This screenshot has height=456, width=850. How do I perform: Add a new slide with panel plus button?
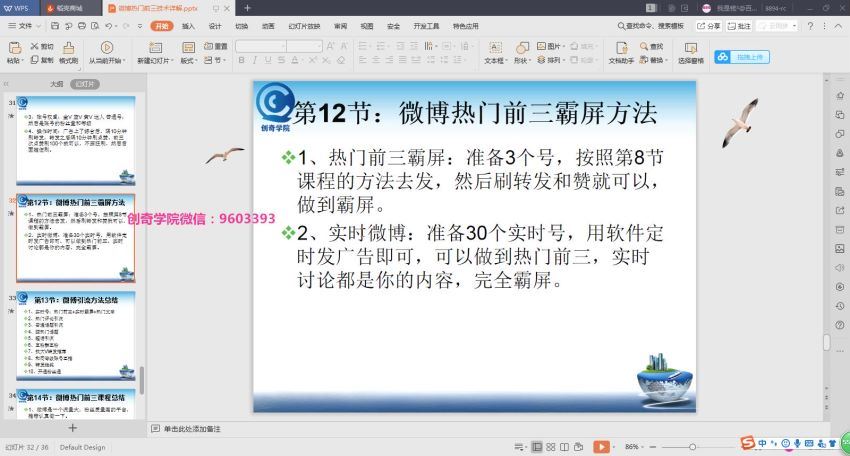73,428
